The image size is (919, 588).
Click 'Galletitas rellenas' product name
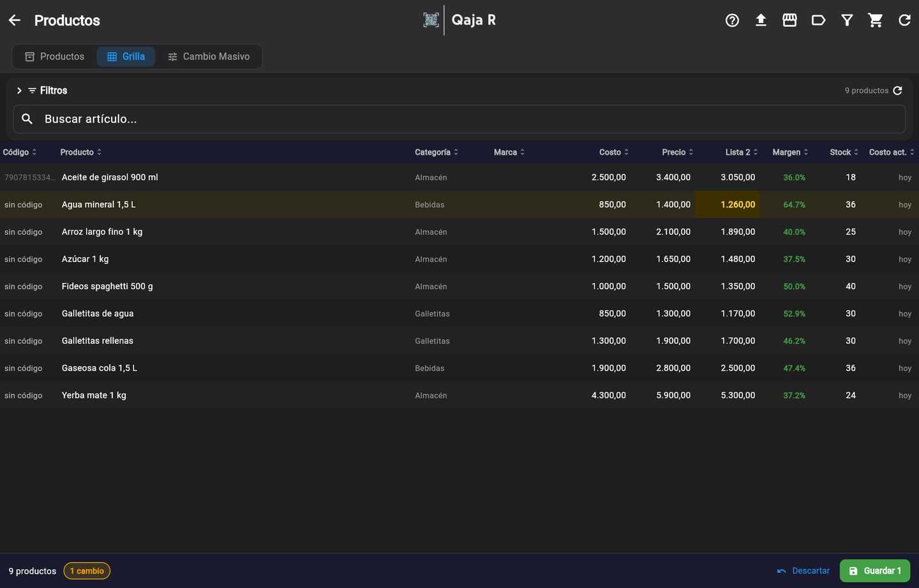98,341
